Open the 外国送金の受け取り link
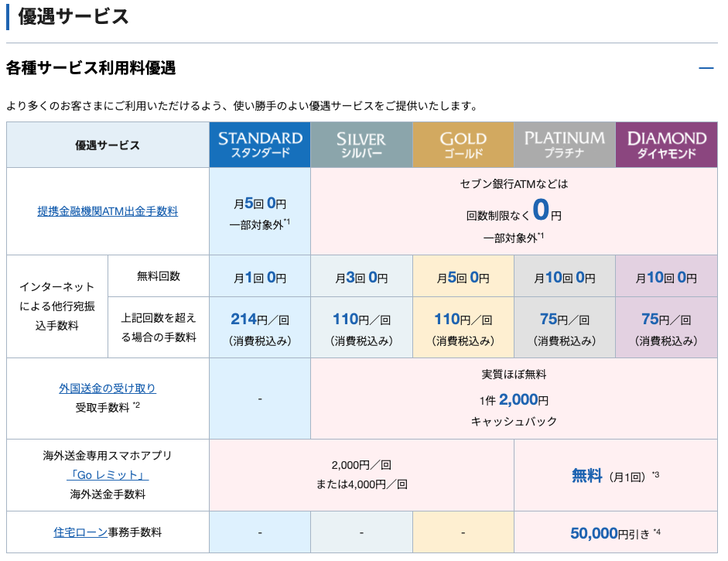Image resolution: width=728 pixels, height=561 pixels. [108, 388]
